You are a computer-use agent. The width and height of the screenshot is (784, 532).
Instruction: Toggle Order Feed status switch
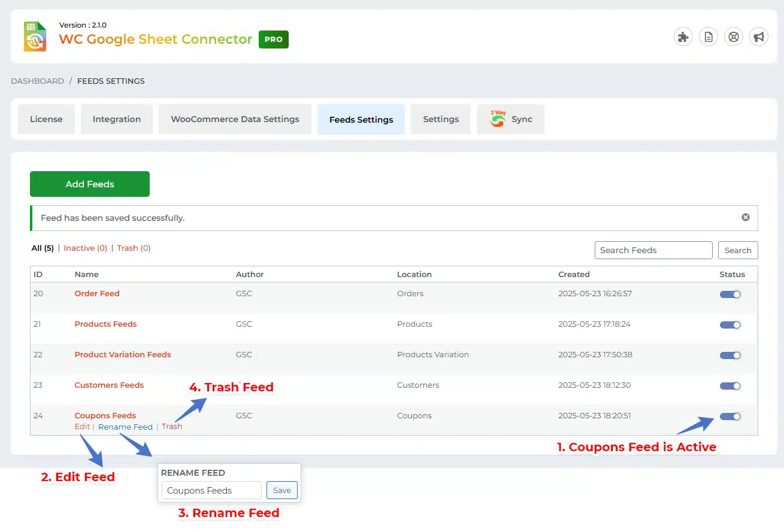pyautogui.click(x=730, y=294)
